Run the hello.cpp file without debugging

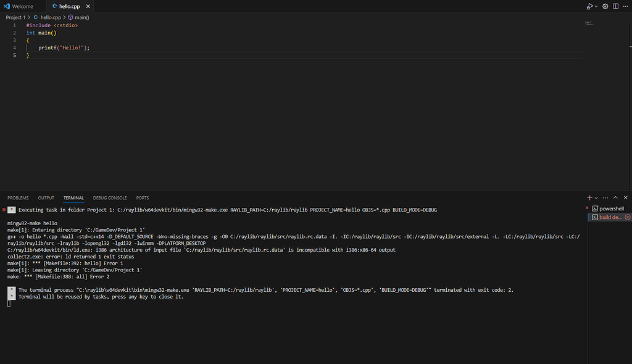coord(588,6)
